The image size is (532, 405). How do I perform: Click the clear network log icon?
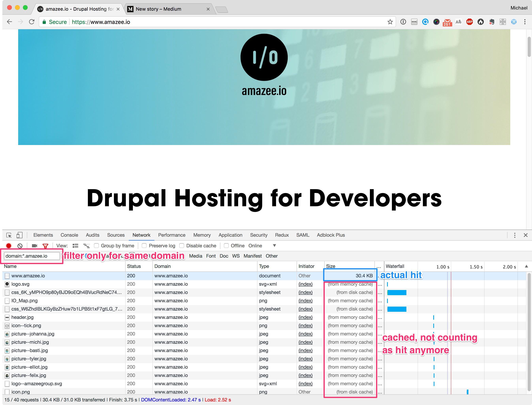coord(20,246)
